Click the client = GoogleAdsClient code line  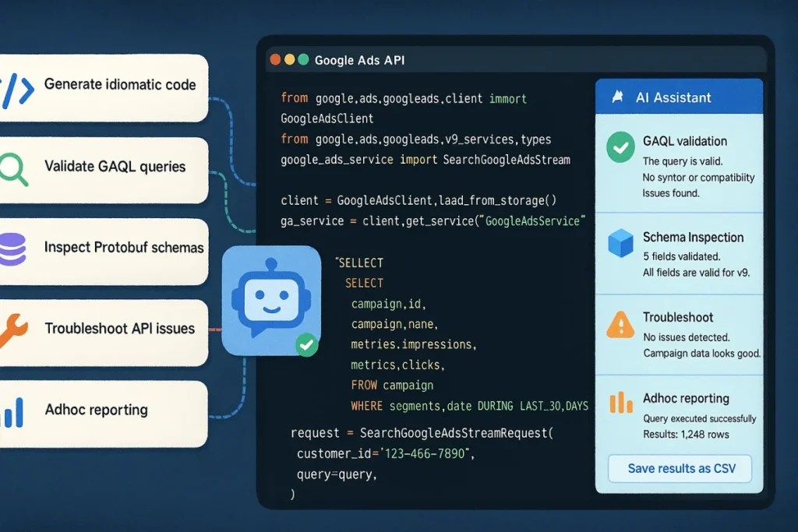(418, 200)
